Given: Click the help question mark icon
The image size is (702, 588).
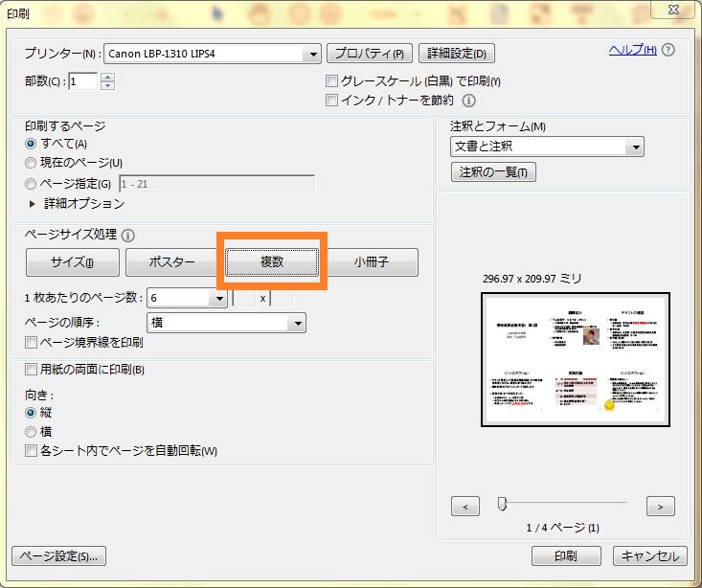Looking at the screenshot, I should 668,50.
